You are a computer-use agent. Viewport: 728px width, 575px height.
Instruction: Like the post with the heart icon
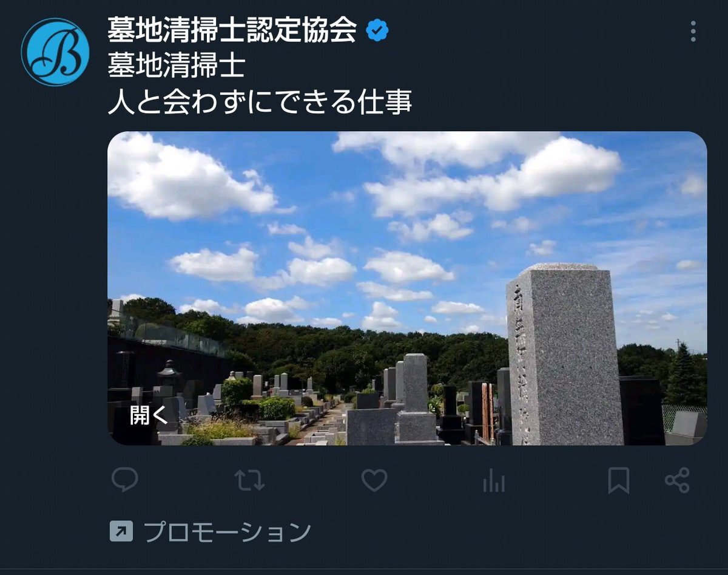point(374,480)
